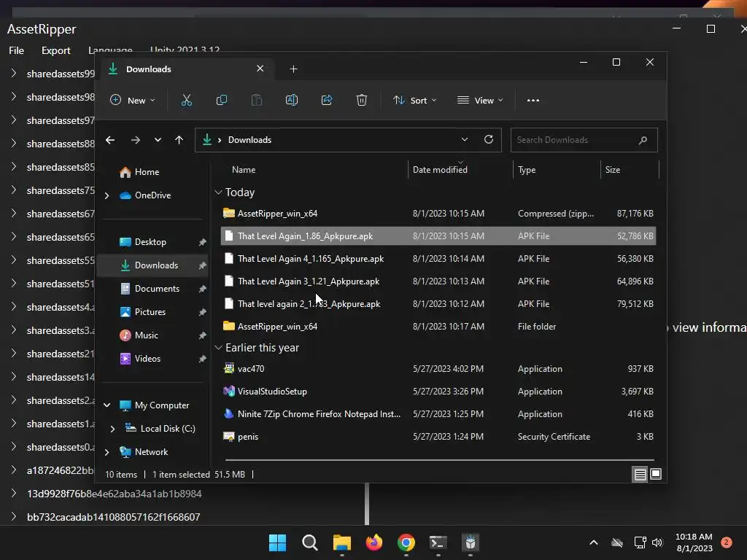This screenshot has height=560, width=747.
Task: Click the Copy icon in Explorer toolbar
Action: click(222, 100)
